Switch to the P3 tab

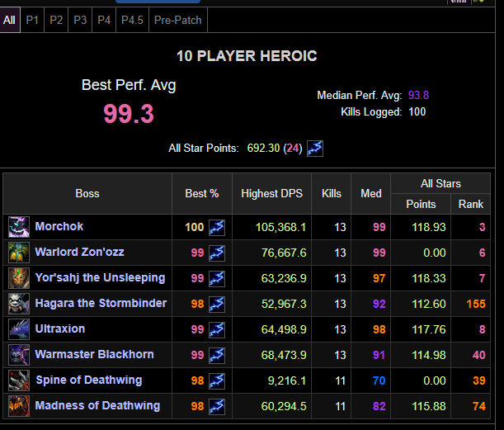tap(80, 20)
